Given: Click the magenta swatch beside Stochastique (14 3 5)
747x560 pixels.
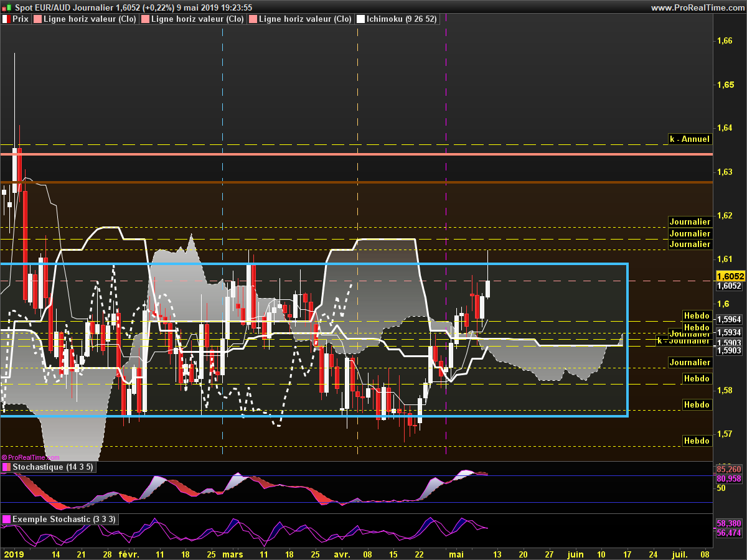Looking at the screenshot, I should (6, 467).
